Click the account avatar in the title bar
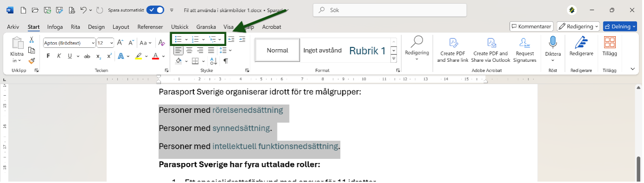The height and width of the screenshot is (183, 644). pos(572,10)
